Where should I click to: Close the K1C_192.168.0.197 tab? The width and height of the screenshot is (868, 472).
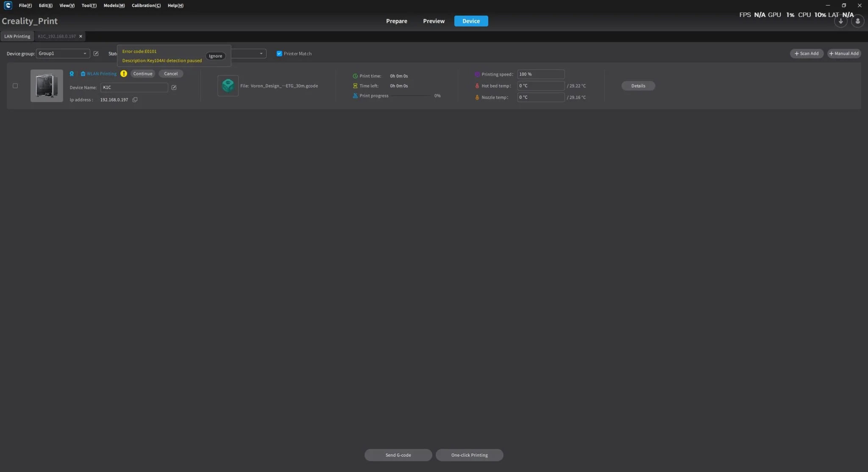click(x=81, y=36)
